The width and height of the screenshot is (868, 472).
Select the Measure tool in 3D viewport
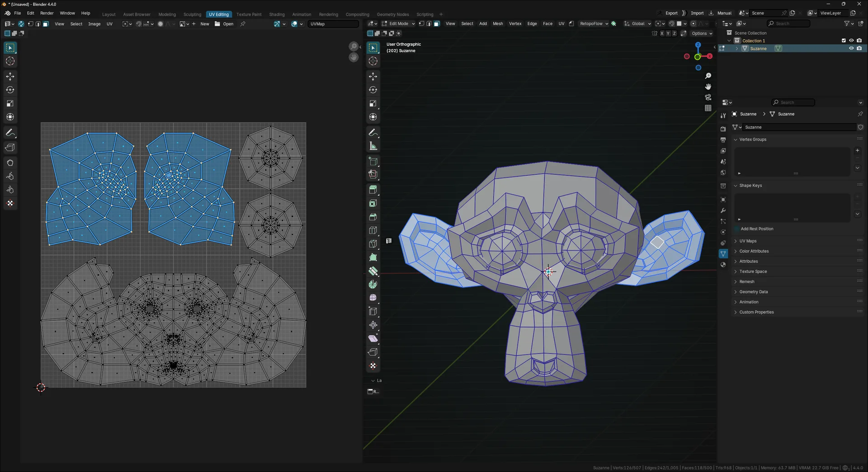373,146
